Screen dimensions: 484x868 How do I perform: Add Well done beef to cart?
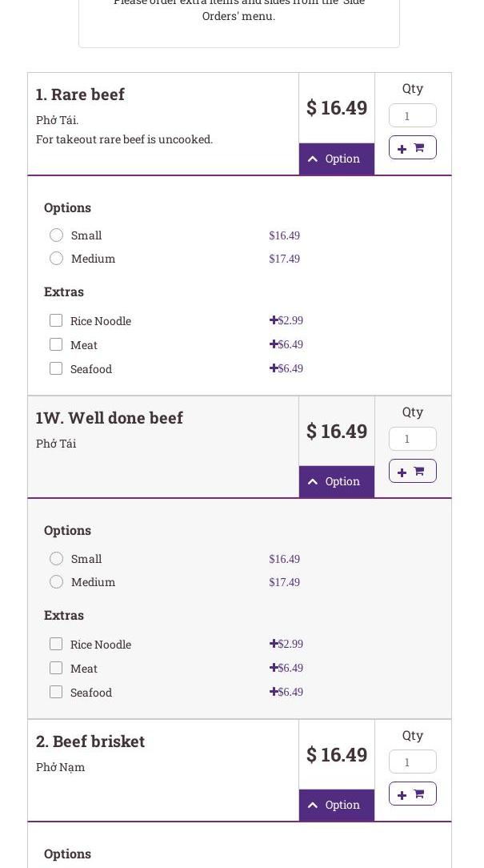pyautogui.click(x=412, y=471)
